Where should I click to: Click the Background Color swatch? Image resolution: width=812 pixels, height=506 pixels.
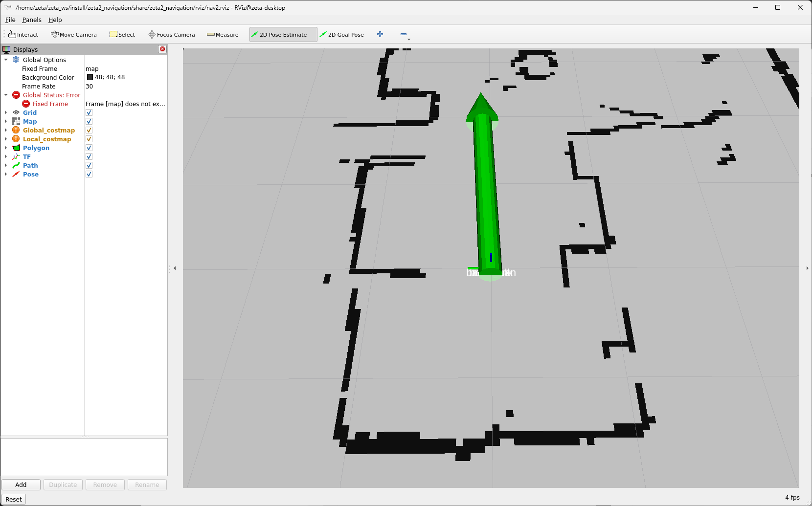[90, 77]
